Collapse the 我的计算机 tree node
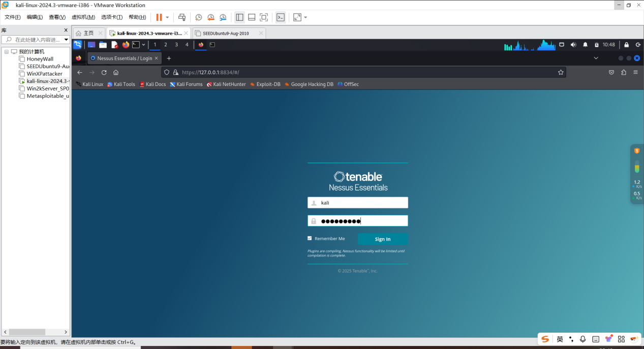 7,51
